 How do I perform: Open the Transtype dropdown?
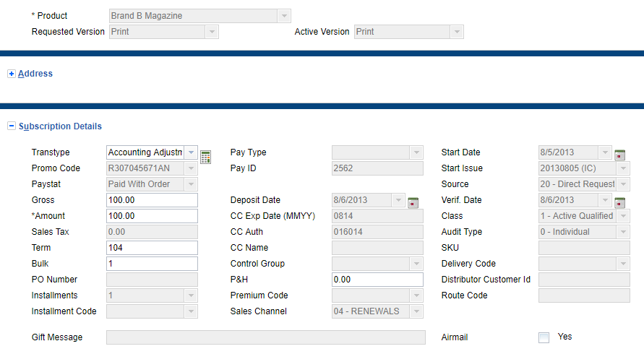click(x=191, y=152)
